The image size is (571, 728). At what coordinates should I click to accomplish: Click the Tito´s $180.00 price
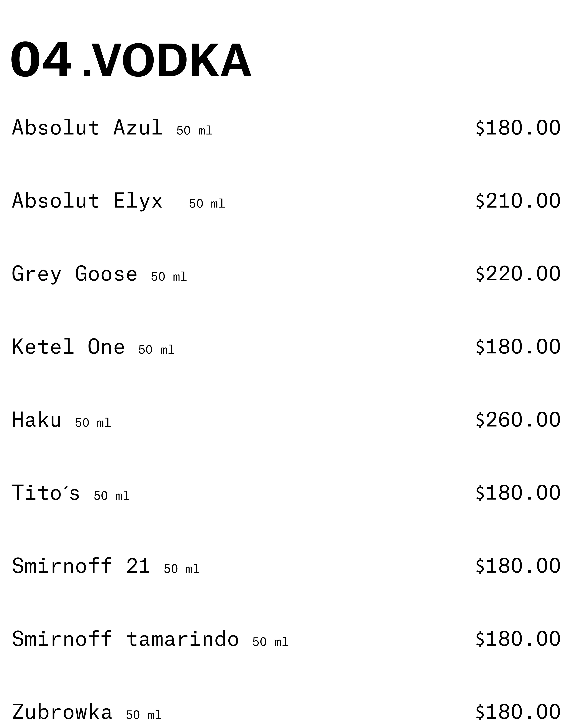(x=518, y=492)
